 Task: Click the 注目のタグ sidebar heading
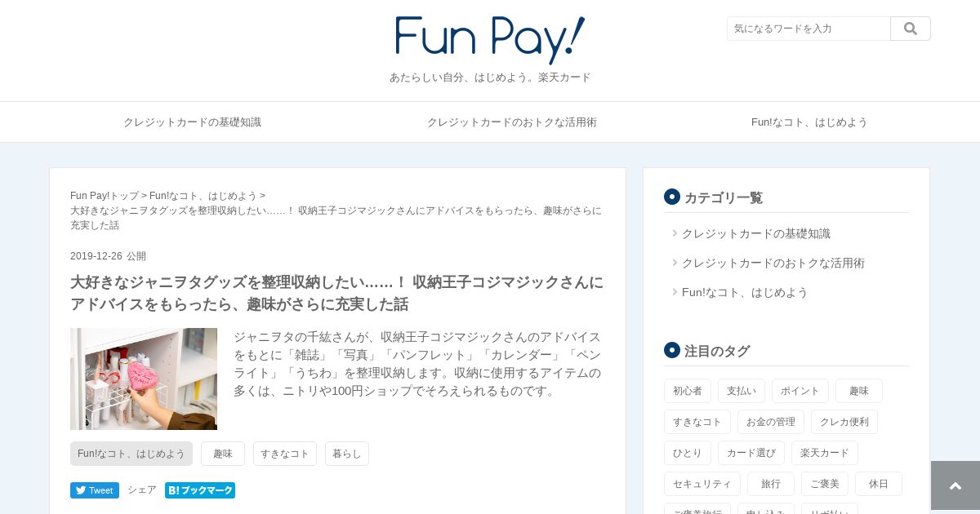pyautogui.click(x=717, y=351)
